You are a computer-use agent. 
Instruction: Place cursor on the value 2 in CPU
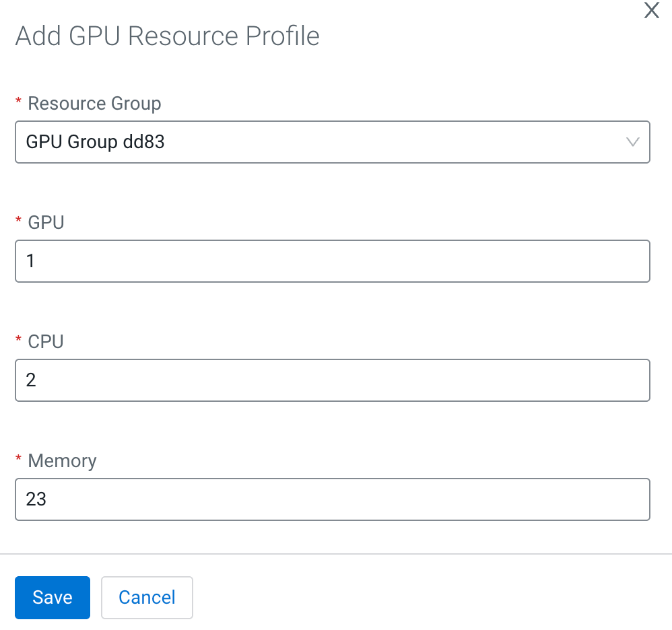point(31,380)
